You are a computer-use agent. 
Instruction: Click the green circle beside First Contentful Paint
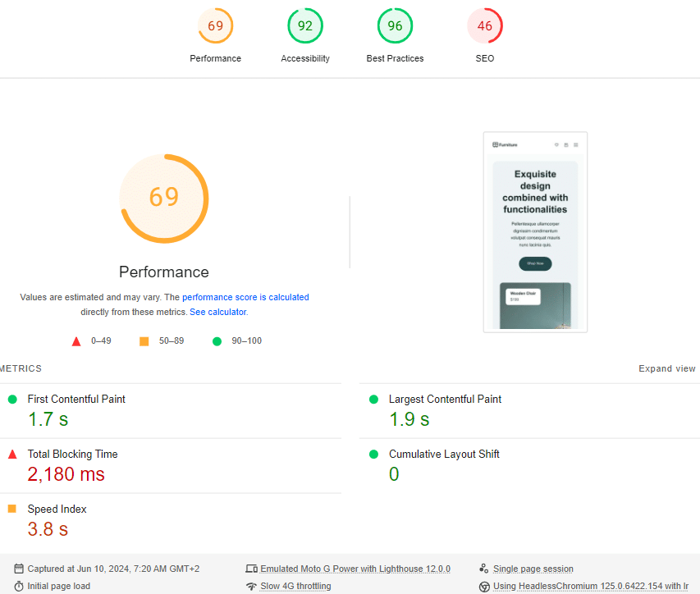tap(11, 398)
